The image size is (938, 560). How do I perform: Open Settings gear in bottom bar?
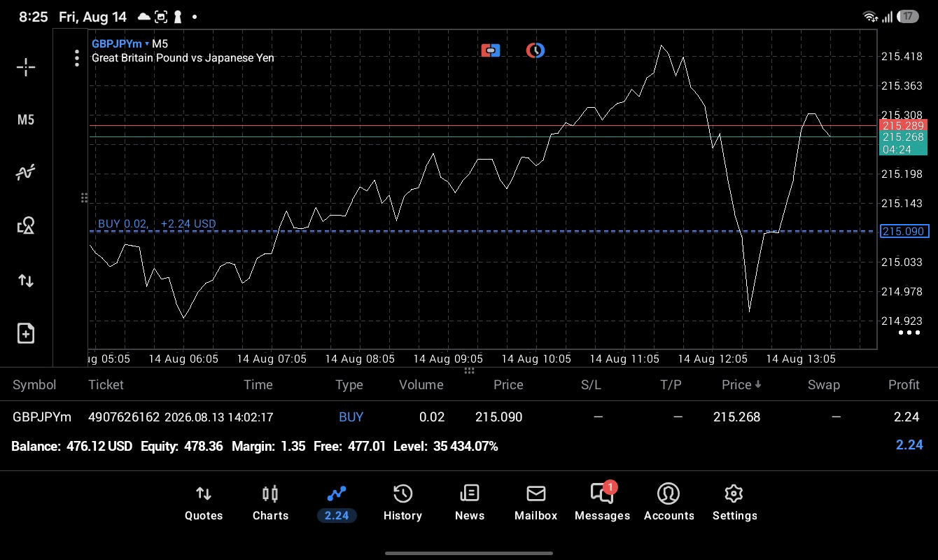pos(734,503)
